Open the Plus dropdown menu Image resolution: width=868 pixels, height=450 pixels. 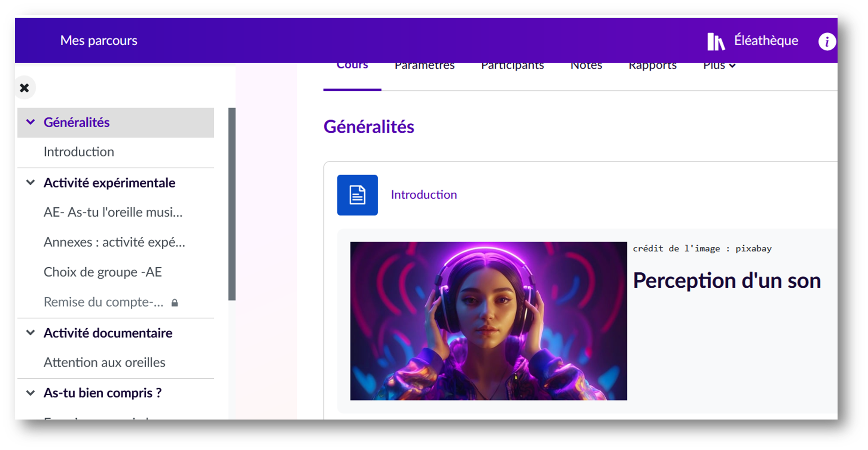(x=718, y=66)
